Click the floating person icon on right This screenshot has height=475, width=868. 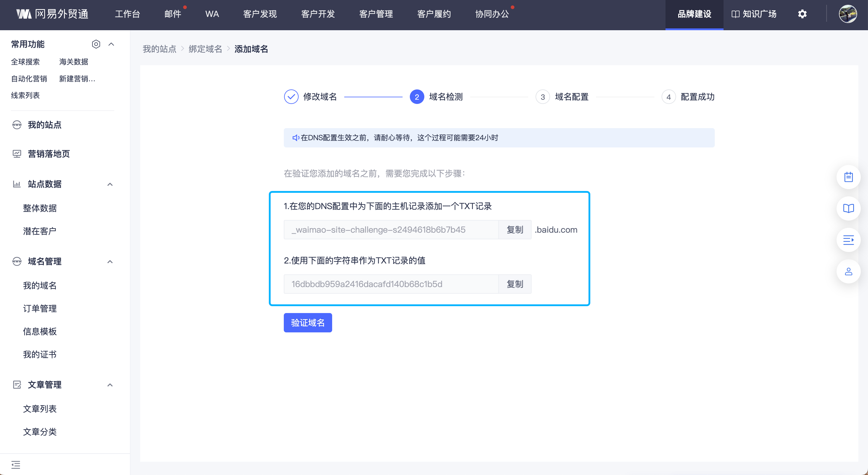pos(848,272)
